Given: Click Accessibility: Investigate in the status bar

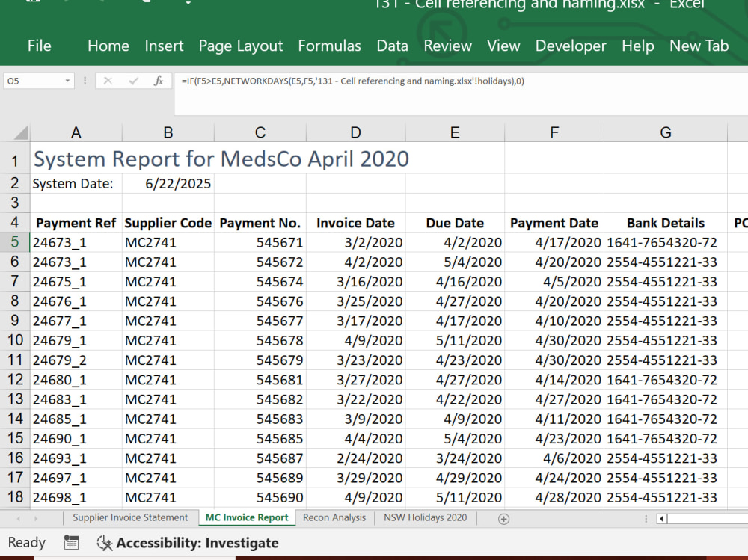Looking at the screenshot, I should point(197,543).
